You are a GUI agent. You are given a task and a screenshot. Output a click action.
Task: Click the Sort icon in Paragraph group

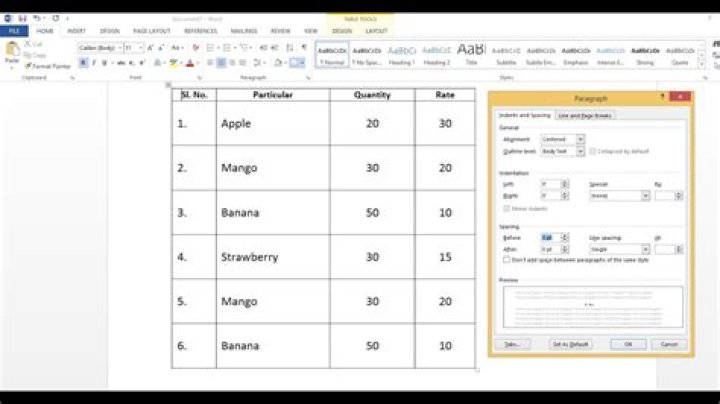(x=289, y=48)
